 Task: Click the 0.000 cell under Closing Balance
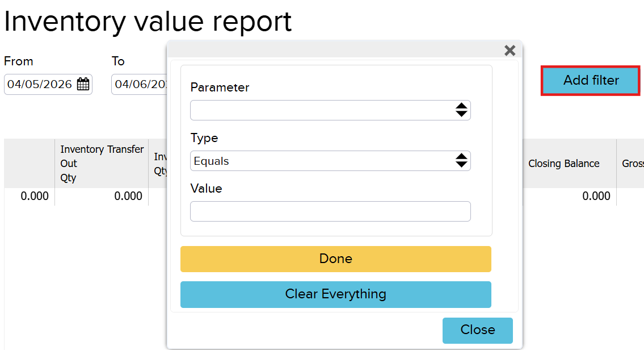pos(596,196)
